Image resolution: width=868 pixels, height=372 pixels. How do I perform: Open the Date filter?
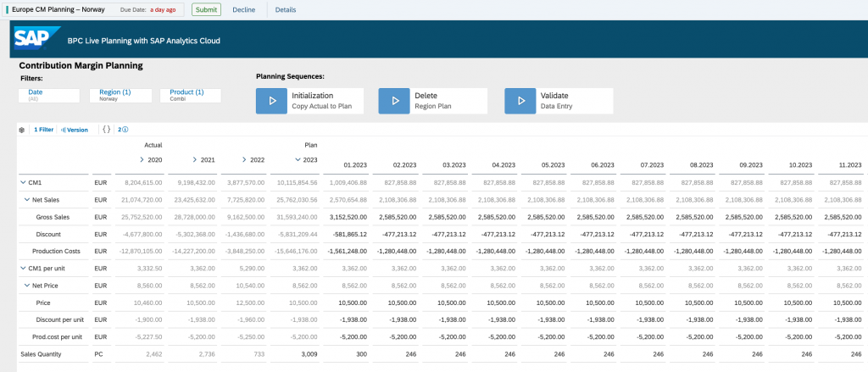49,95
